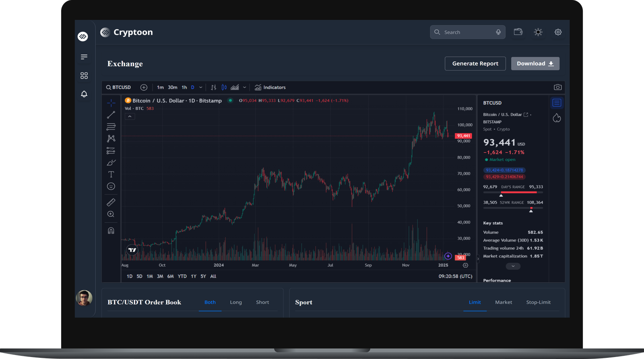Screen dimensions: 644x359
Task: Select the brush drawing tool
Action: tap(111, 163)
